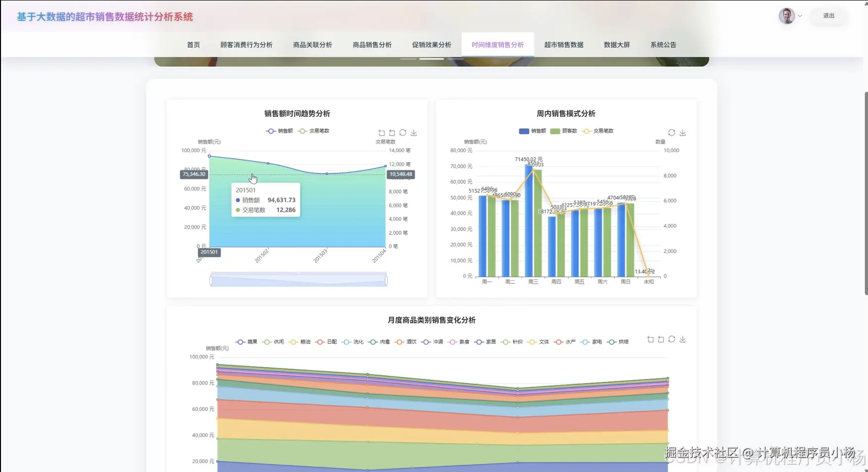This screenshot has height=472, width=868.
Task: Download 月度商品类别销售变化分析 chart image
Action: tap(682, 339)
